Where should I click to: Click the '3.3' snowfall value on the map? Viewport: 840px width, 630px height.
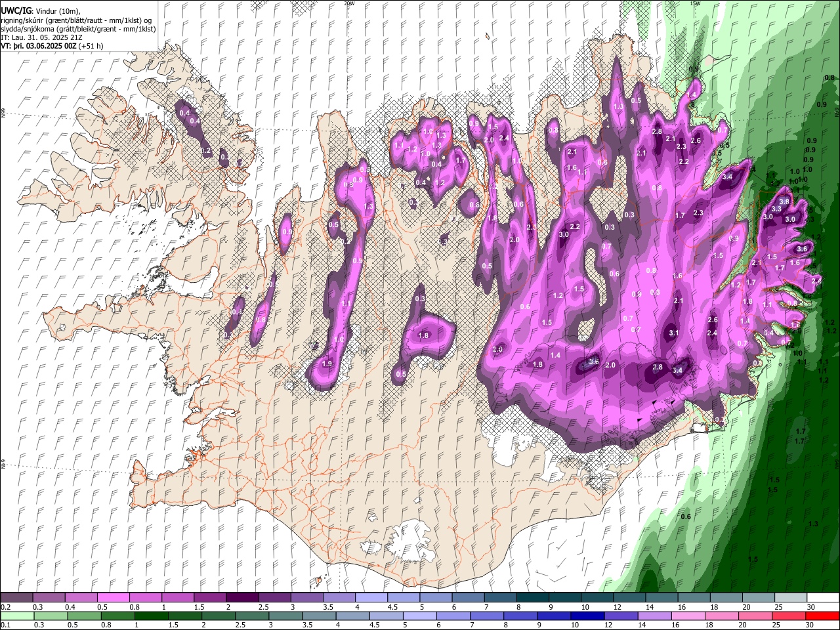click(x=776, y=209)
